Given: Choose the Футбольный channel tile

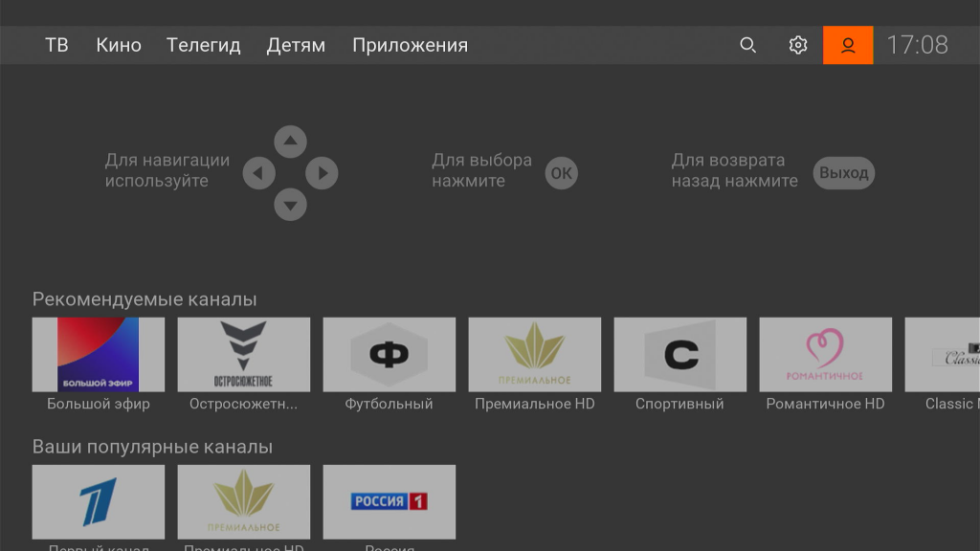Looking at the screenshot, I should pyautogui.click(x=390, y=355).
